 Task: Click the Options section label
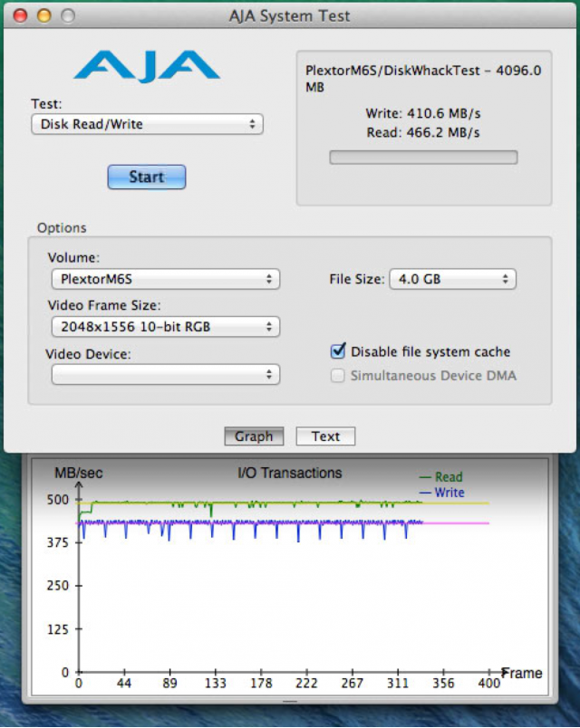62,228
